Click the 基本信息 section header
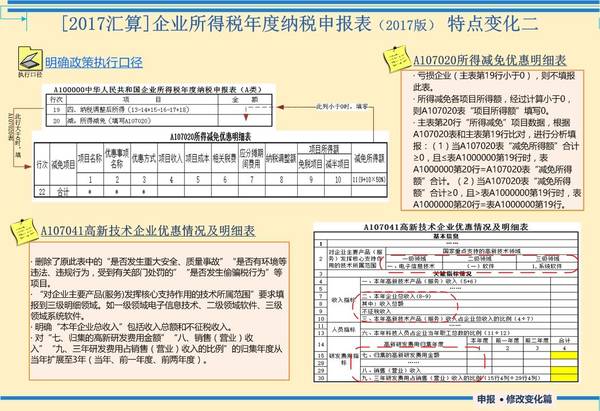 click(445, 236)
